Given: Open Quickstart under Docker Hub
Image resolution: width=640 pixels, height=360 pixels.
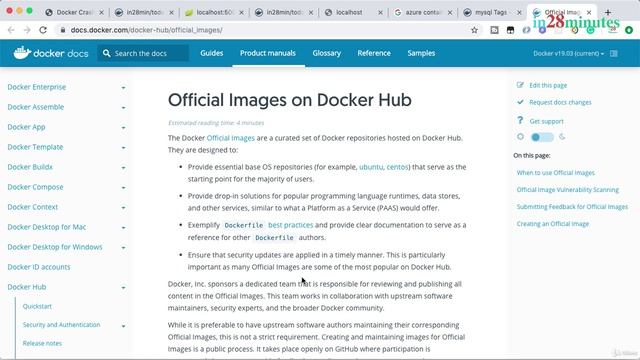Looking at the screenshot, I should pos(37,306).
